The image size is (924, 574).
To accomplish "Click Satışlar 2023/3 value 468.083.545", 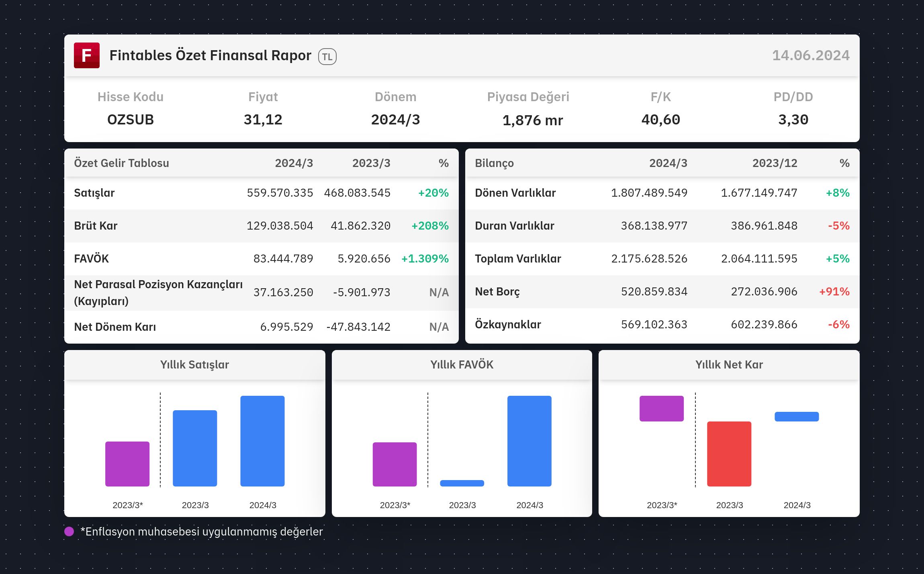I will click(357, 193).
